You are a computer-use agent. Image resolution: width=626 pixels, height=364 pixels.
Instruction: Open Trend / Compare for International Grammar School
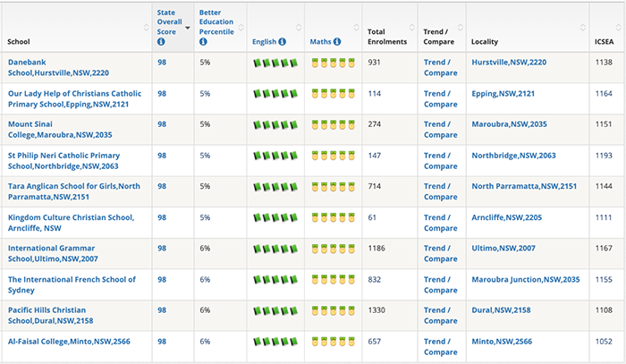[441, 253]
